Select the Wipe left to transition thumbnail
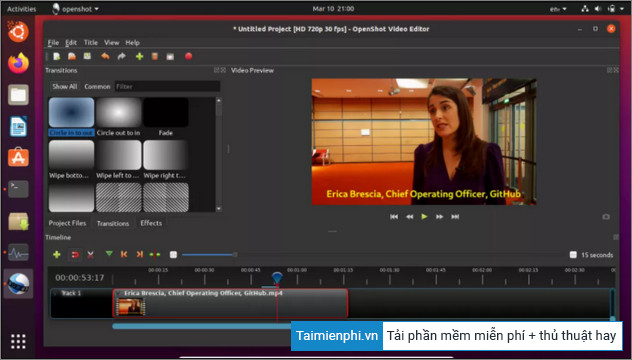The image size is (632, 360). pyautogui.click(x=118, y=155)
